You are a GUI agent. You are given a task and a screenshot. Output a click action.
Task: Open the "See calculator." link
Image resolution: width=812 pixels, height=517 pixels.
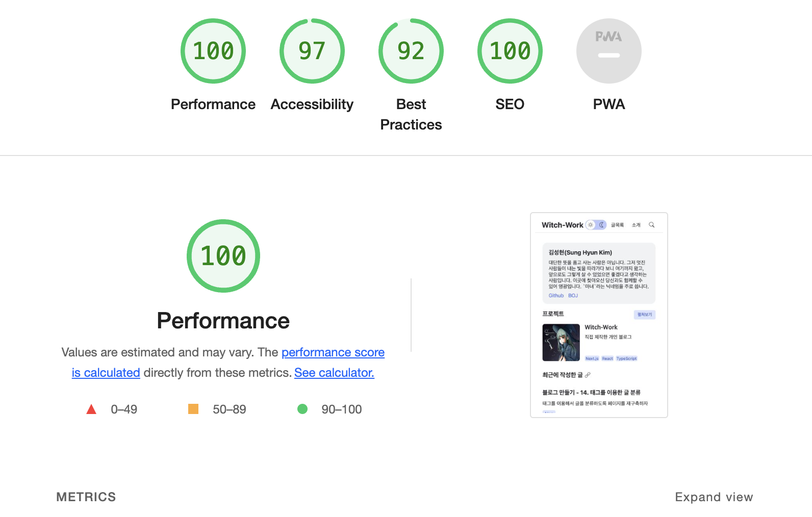334,373
